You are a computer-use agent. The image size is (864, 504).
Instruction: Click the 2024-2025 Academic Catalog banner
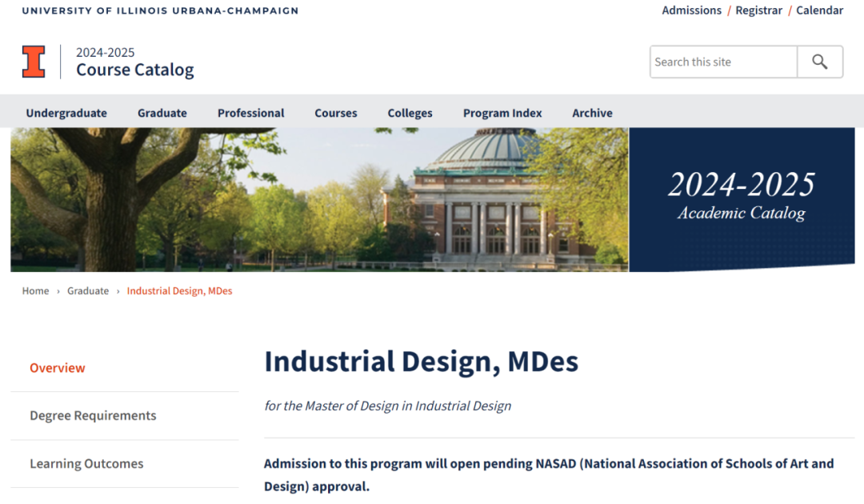tap(742, 200)
